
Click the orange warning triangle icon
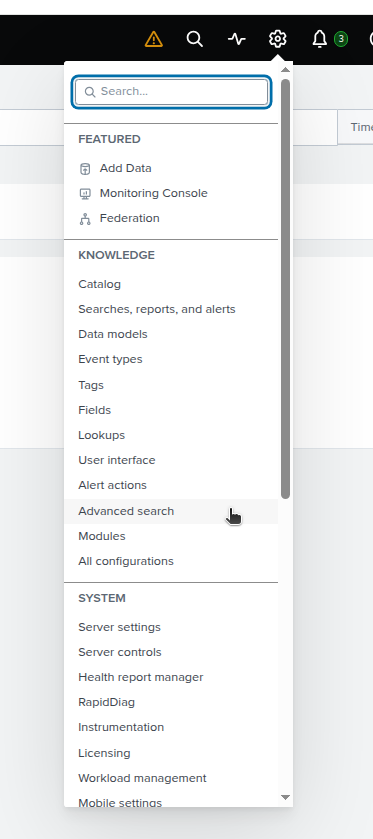pos(154,39)
